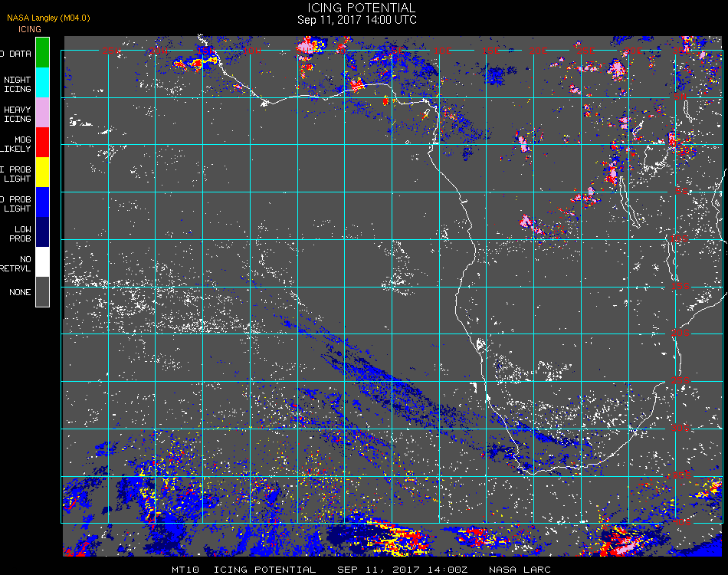Image resolution: width=728 pixels, height=575 pixels.
Task: Click the 'MOG LIKELY' legend label
Action: [16, 144]
